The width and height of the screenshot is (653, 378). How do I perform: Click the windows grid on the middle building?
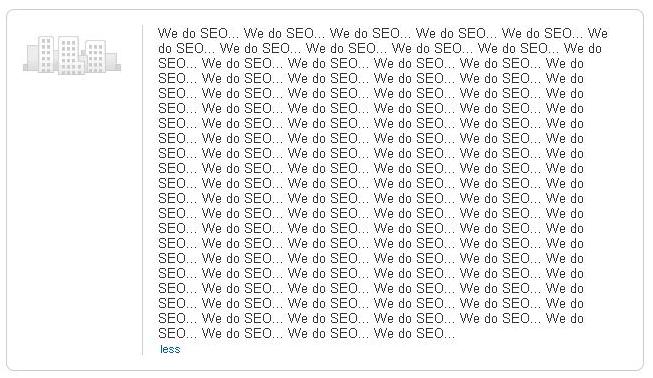(69, 56)
